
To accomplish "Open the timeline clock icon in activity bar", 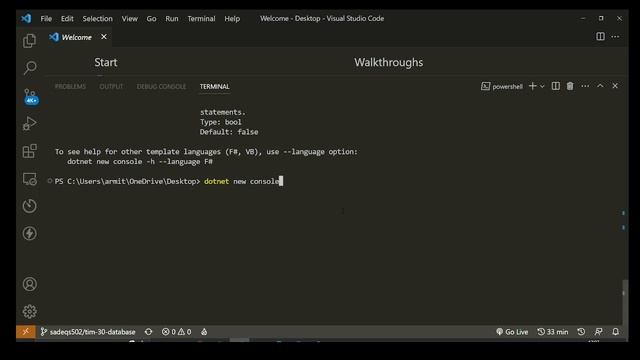I will click(29, 206).
